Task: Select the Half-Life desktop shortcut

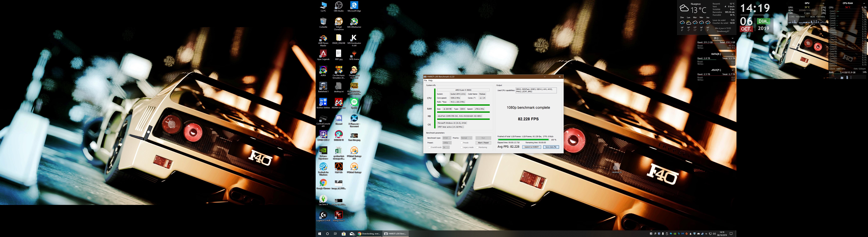Action: [339, 168]
